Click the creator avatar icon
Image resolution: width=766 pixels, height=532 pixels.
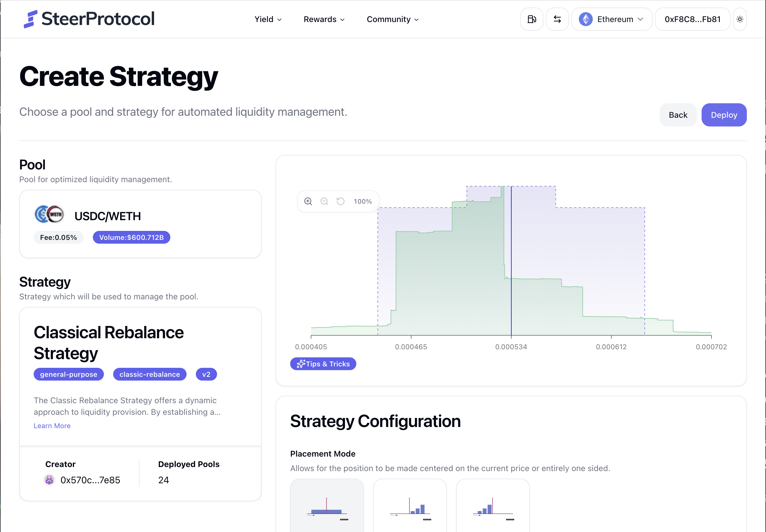click(x=49, y=480)
